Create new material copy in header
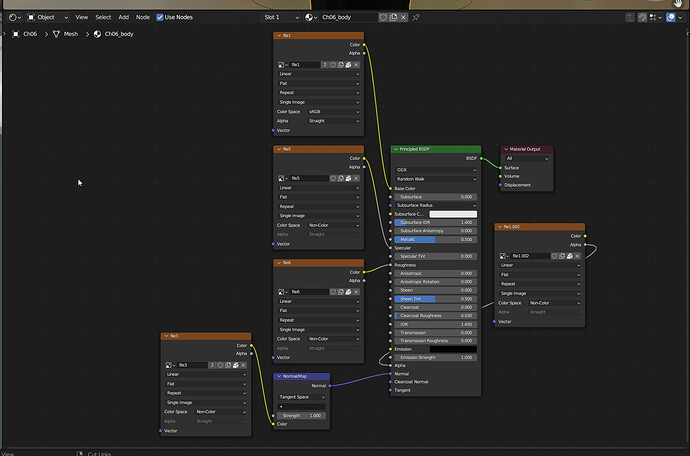 (x=393, y=17)
